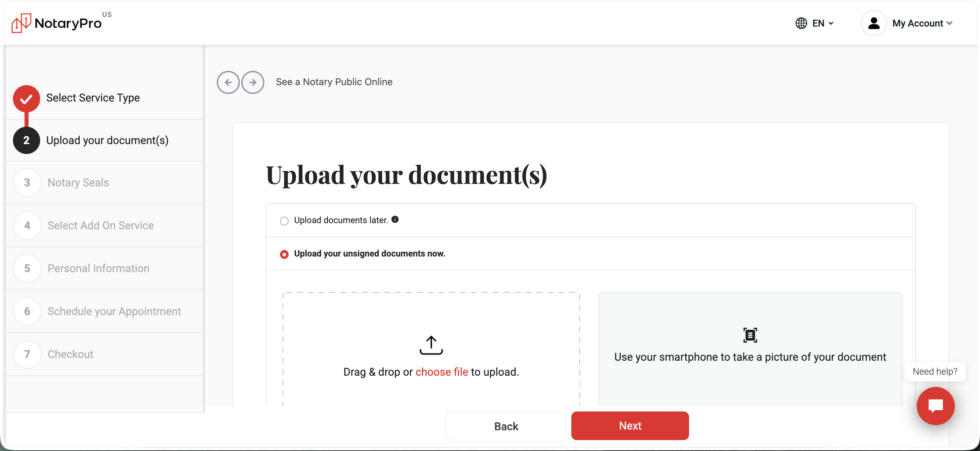Click Use your smartphone to take a picture
The height and width of the screenshot is (451, 980).
tap(750, 357)
